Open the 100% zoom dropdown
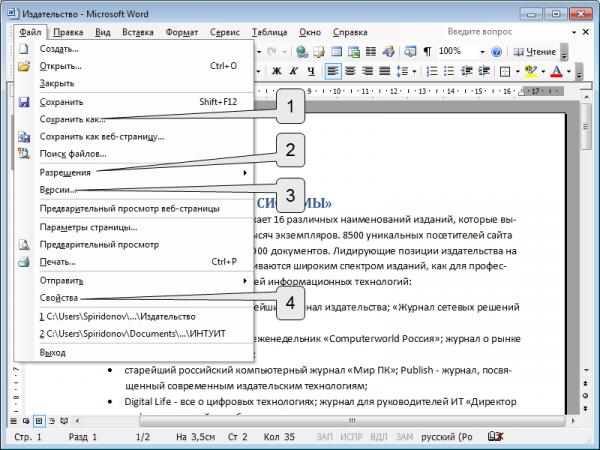Screen dimensions: 600x450 [483, 52]
